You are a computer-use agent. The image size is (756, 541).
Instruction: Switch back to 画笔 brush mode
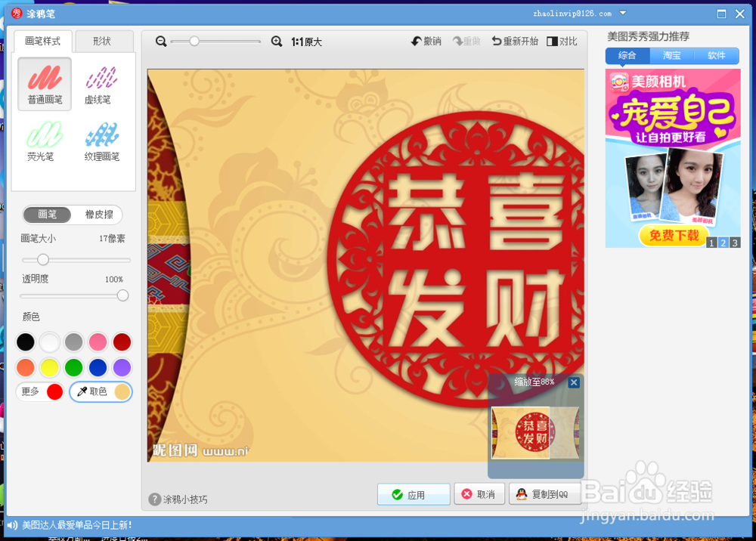point(47,215)
